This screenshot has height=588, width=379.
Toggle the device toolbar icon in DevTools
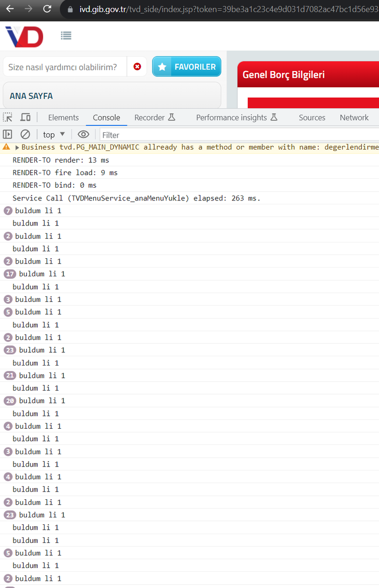(x=25, y=117)
